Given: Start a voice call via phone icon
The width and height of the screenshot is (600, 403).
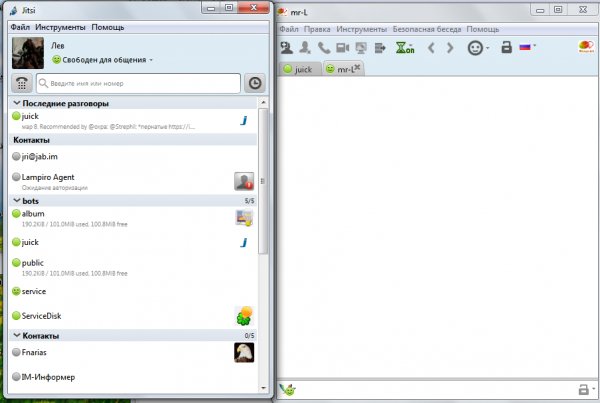Looking at the screenshot, I should point(324,48).
